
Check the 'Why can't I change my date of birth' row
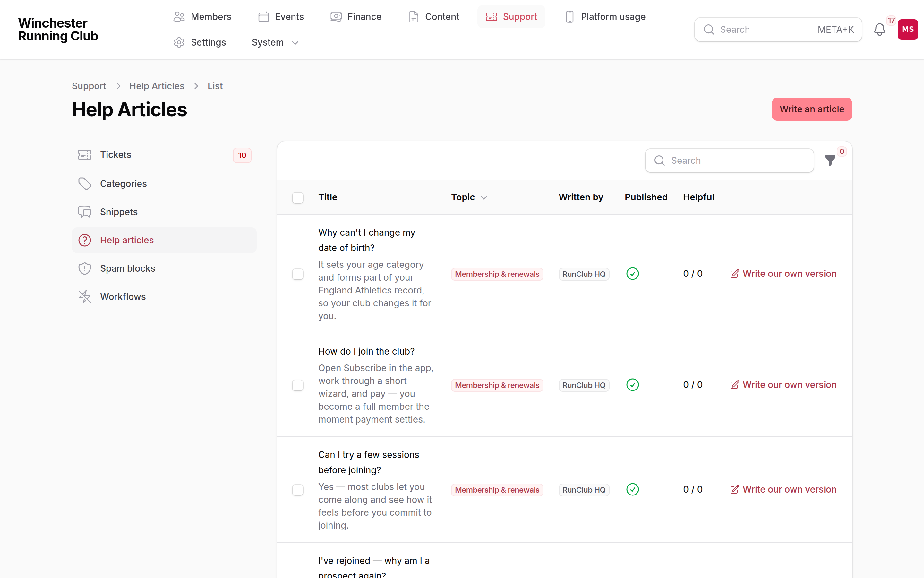[297, 274]
